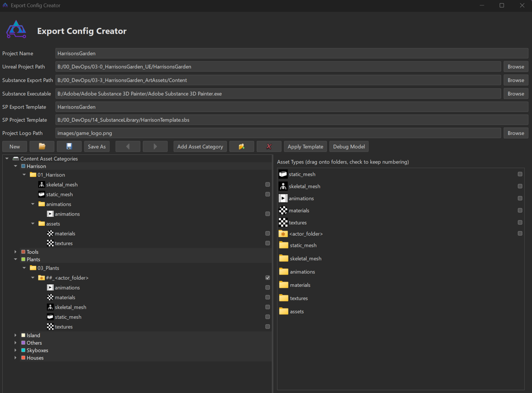
Task: Click the Apply Template button
Action: 305,146
